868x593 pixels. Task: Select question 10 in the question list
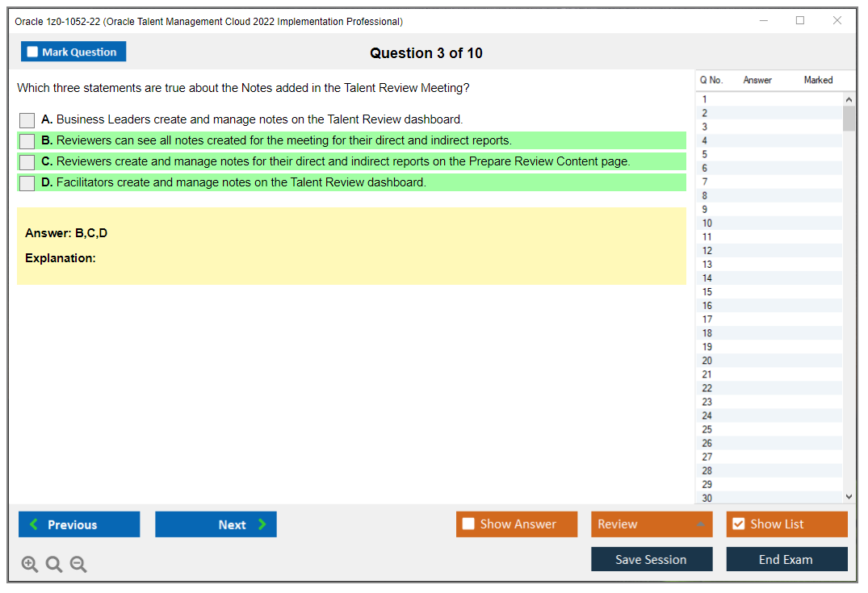[767, 223]
